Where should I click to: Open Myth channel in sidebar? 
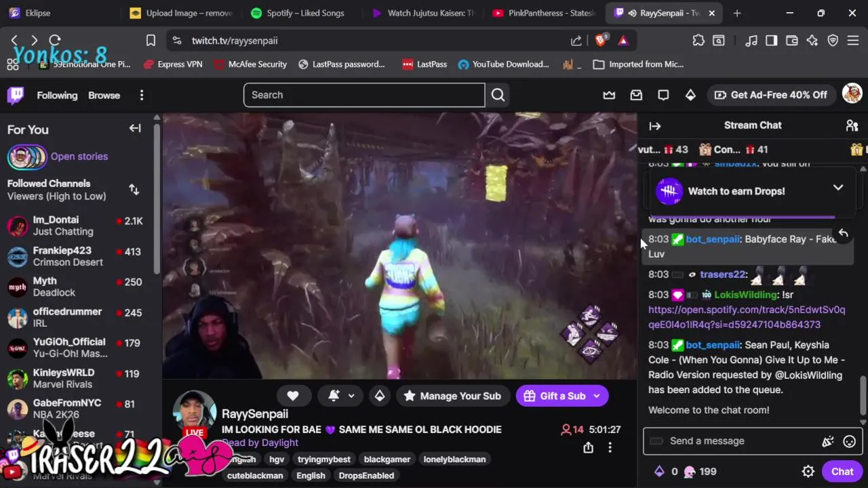click(x=81, y=287)
